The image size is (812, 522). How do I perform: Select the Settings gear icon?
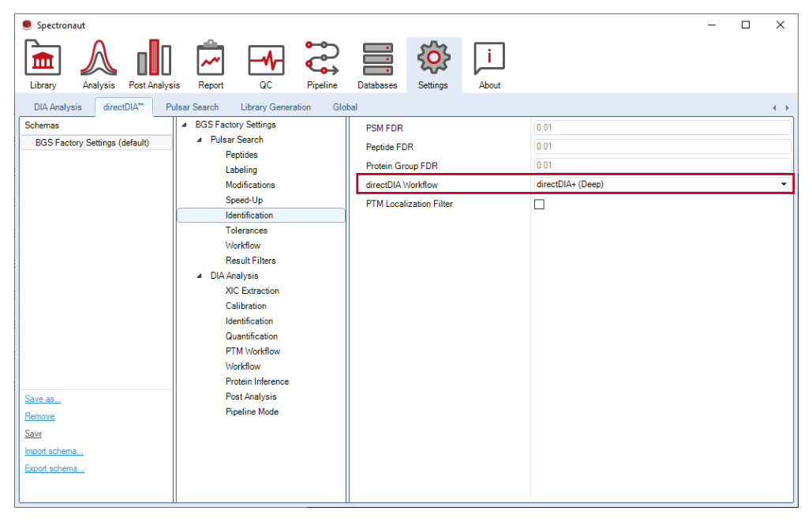coord(433,58)
